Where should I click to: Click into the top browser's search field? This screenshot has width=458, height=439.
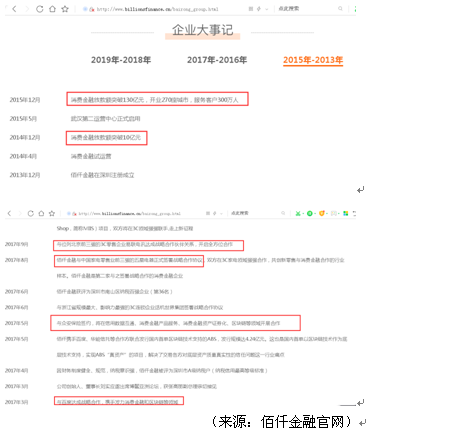(x=307, y=9)
